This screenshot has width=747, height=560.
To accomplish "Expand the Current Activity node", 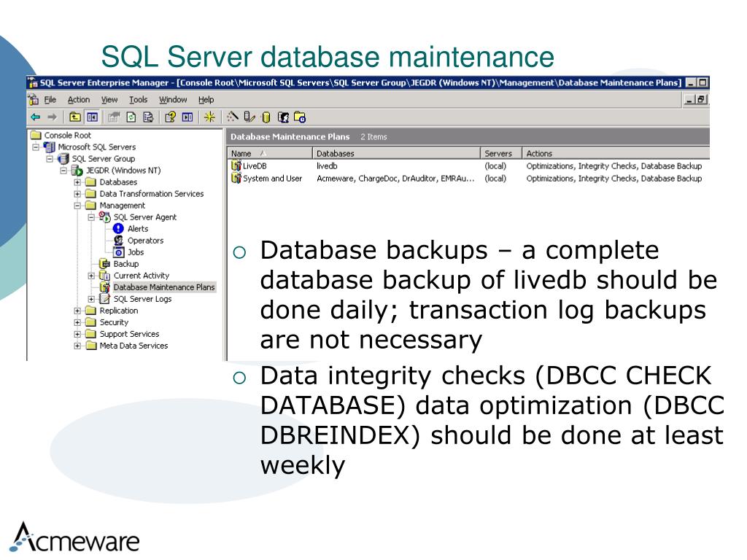I will coord(91,276).
